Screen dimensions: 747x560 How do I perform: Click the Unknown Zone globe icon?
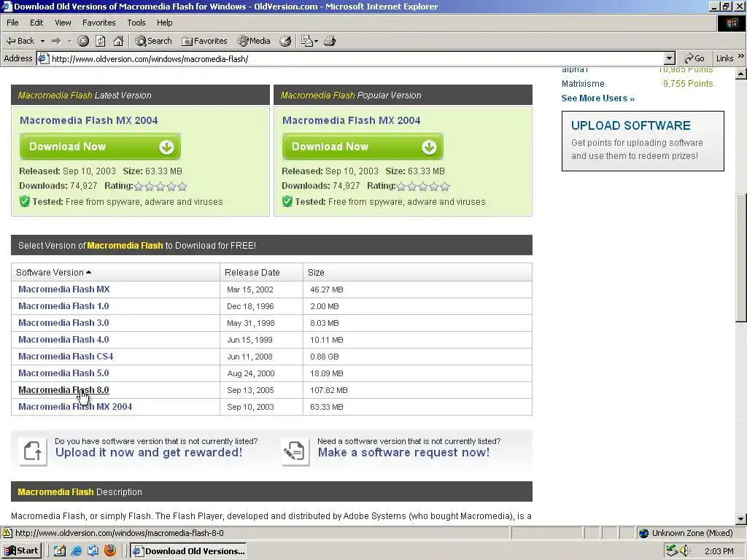click(643, 533)
